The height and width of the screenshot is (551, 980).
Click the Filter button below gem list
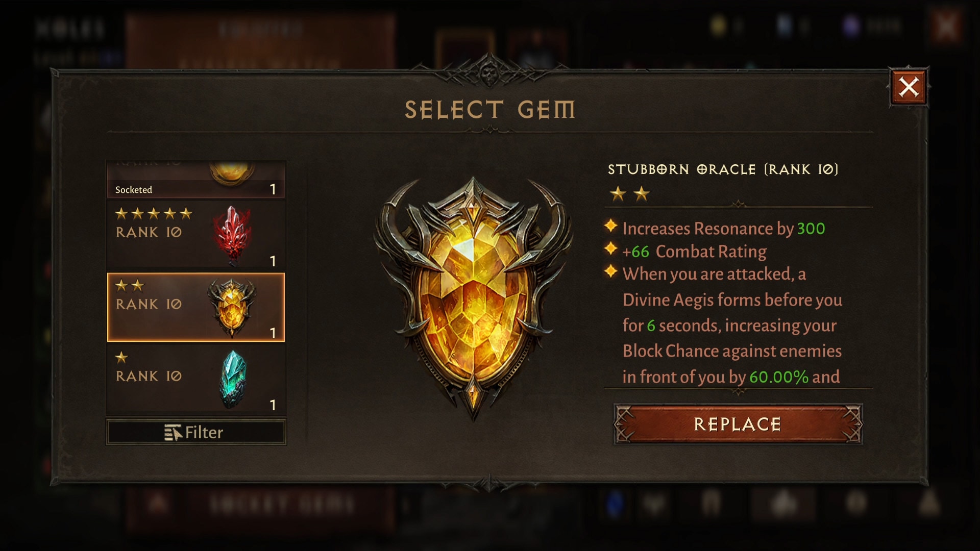tap(196, 432)
